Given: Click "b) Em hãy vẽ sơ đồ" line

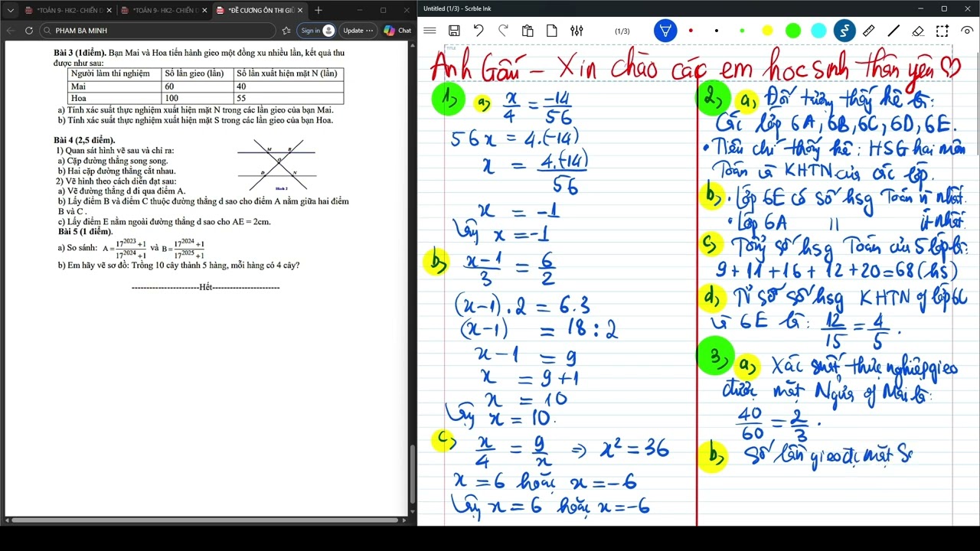Looking at the screenshot, I should 178,265.
